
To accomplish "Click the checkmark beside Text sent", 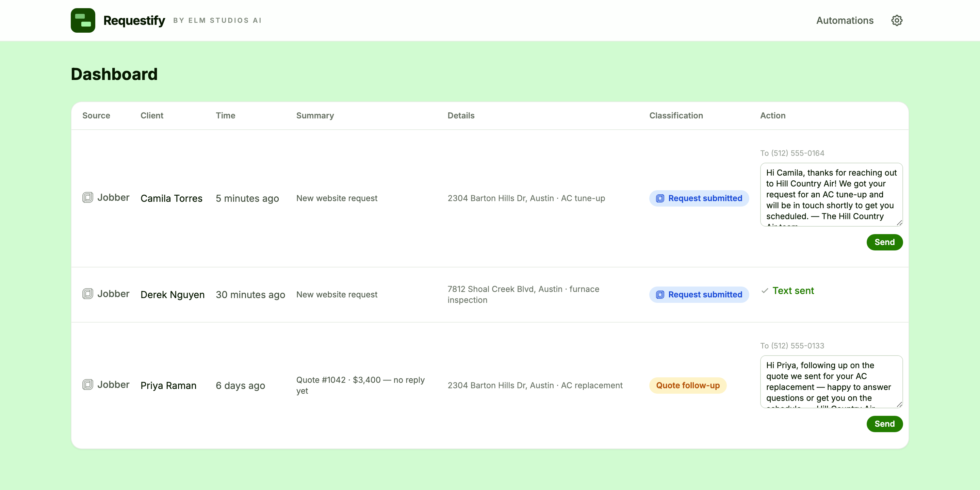I will pyautogui.click(x=765, y=291).
